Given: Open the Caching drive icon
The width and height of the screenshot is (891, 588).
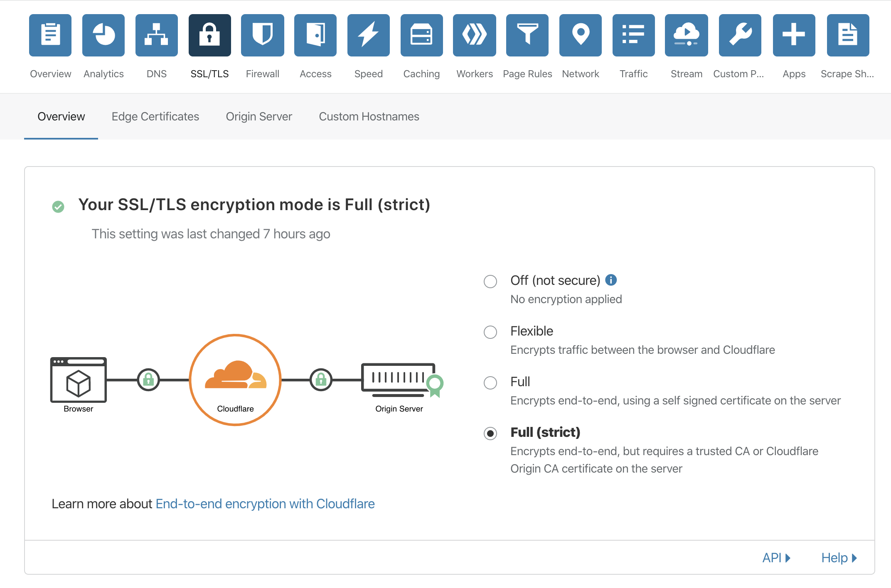Looking at the screenshot, I should (422, 35).
